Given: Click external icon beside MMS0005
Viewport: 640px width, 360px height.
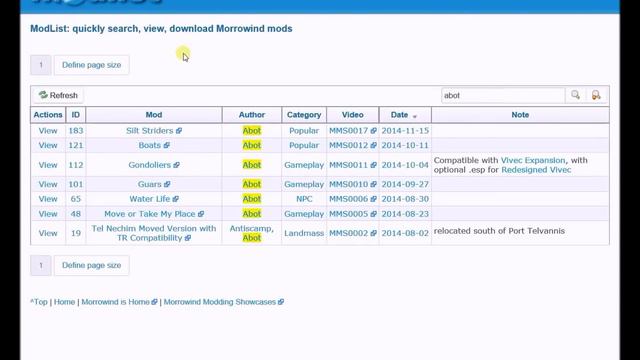Looking at the screenshot, I should pos(373,214).
